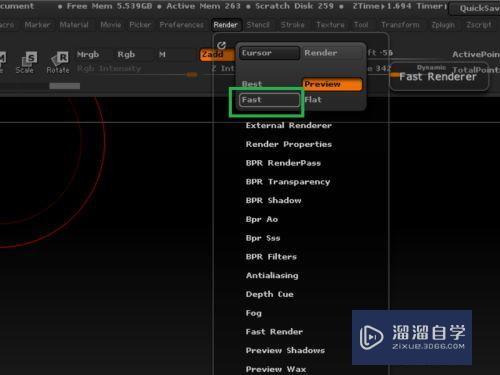Toggle Preview render mode
Viewport: 500px width, 375px height.
click(332, 84)
